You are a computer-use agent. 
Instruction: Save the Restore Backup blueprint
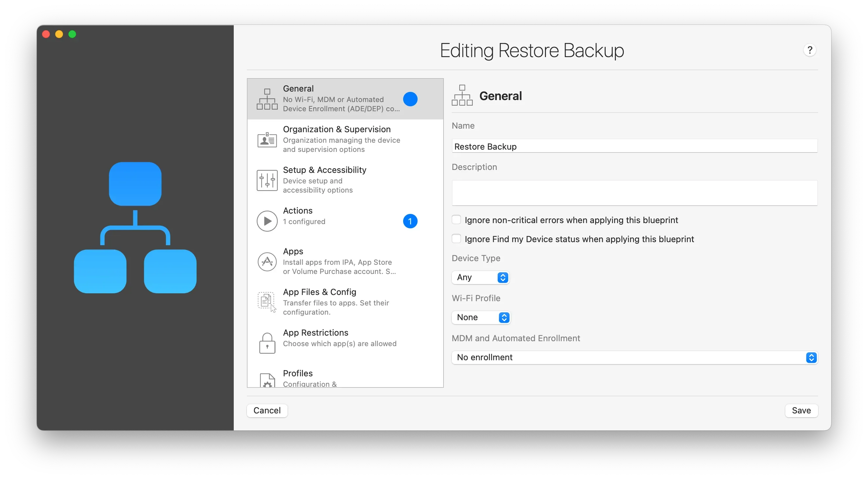pyautogui.click(x=801, y=410)
